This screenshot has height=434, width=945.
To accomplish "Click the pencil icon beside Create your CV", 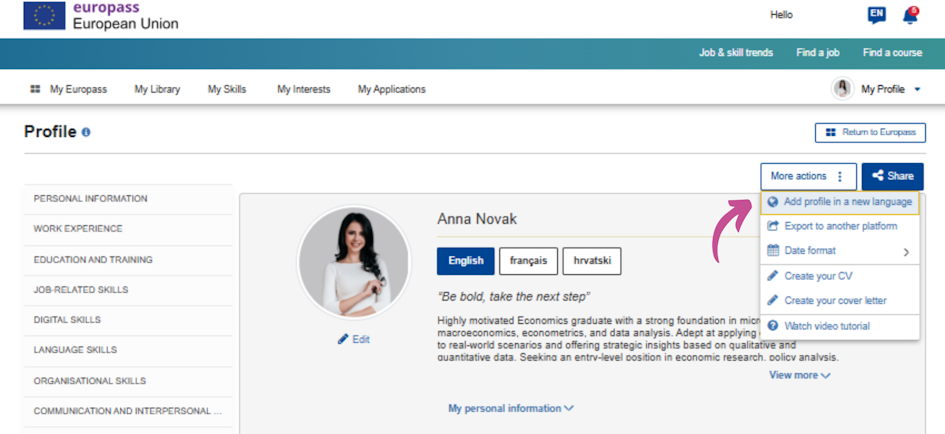I will tap(773, 276).
